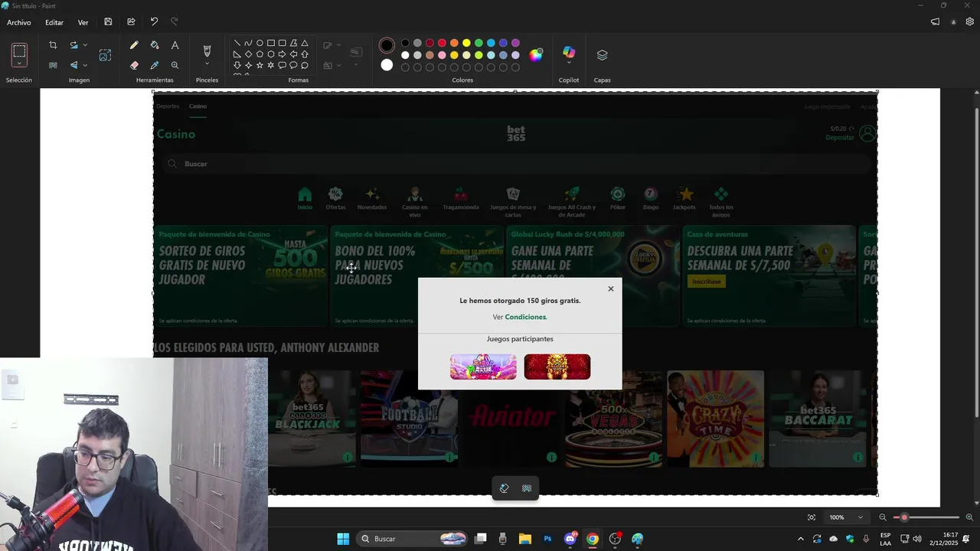Select Color 1 black primary circle
Viewport: 980px width, 551px height.
[387, 46]
